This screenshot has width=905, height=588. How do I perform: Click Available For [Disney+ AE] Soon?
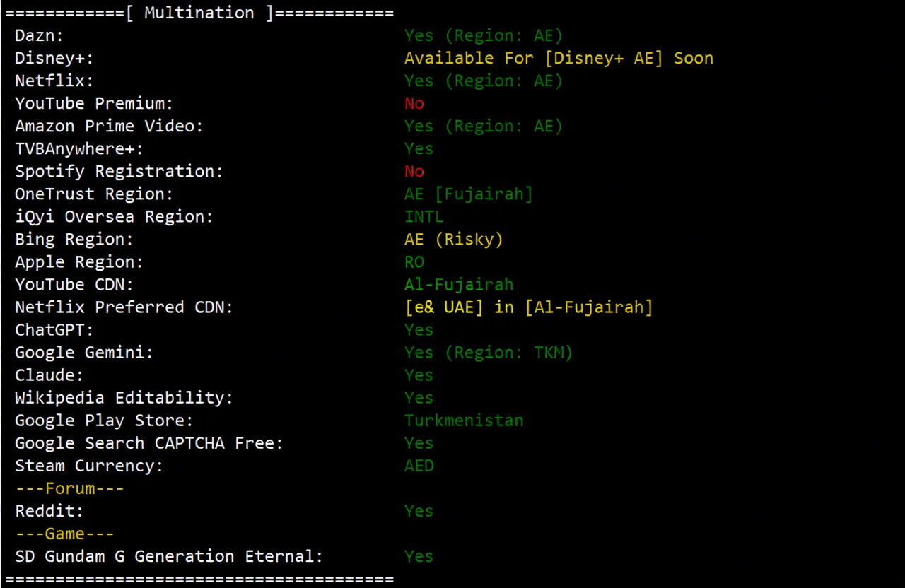tap(559, 58)
